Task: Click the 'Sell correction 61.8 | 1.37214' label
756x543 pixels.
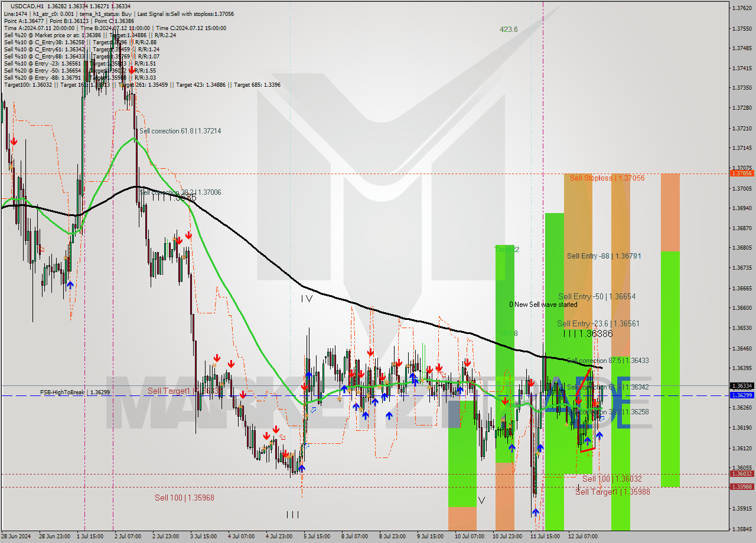Action: click(x=180, y=131)
